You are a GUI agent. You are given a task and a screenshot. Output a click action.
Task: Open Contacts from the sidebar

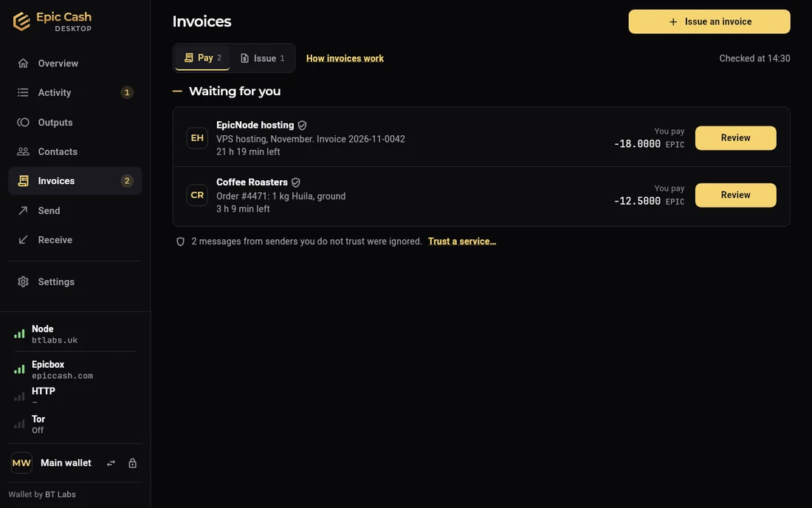click(75, 151)
